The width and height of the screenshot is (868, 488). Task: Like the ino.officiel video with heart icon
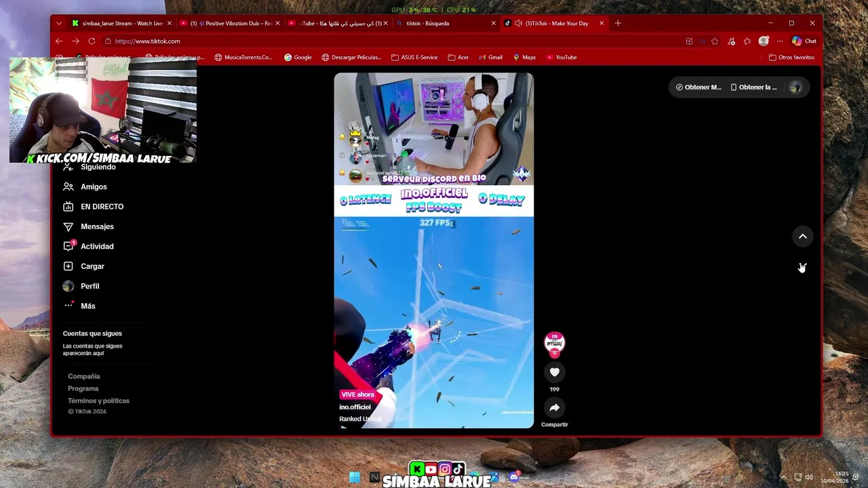click(x=554, y=372)
